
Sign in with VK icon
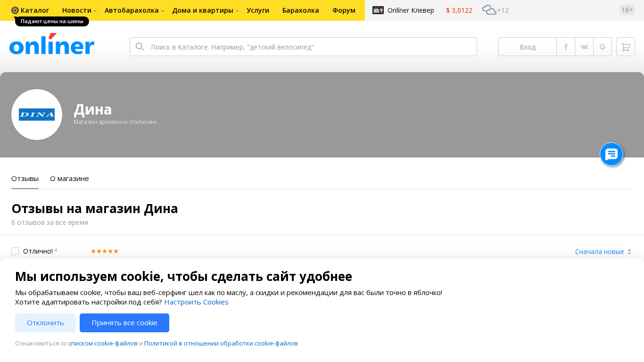coord(584,47)
